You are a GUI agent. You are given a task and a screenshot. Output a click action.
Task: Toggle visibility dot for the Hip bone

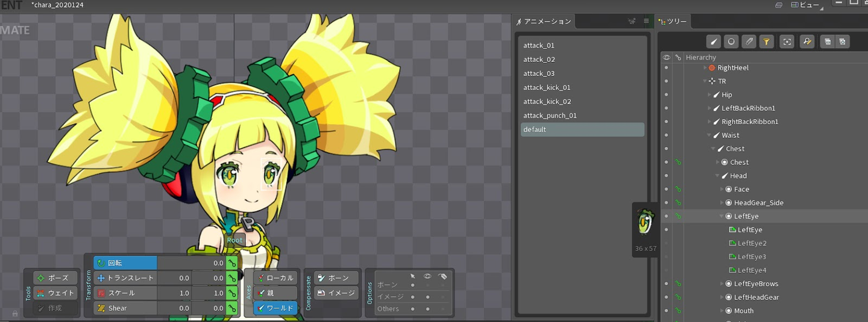tap(666, 94)
